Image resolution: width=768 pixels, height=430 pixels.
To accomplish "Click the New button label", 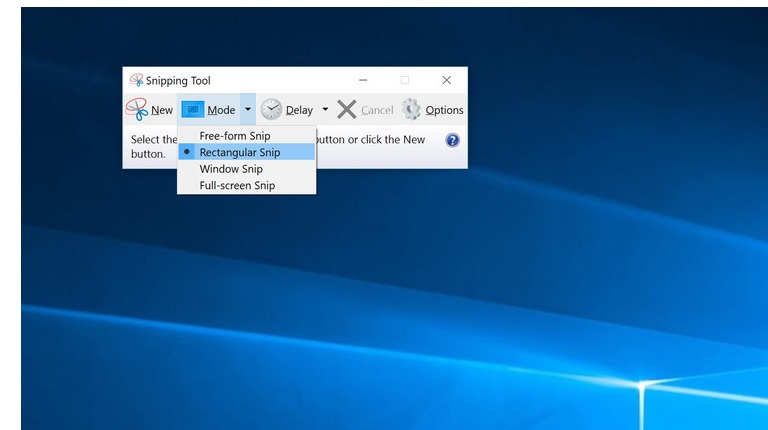I will tap(162, 110).
